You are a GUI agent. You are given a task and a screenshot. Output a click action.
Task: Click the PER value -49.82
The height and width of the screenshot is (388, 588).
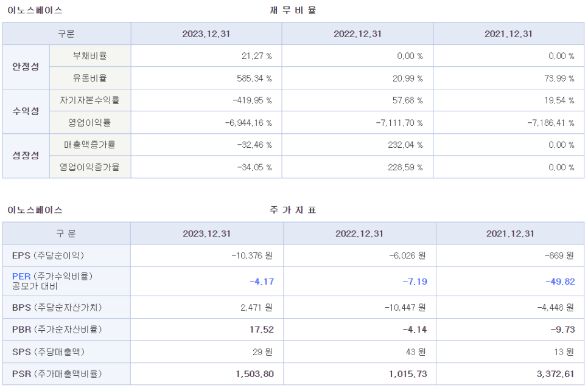(x=560, y=282)
